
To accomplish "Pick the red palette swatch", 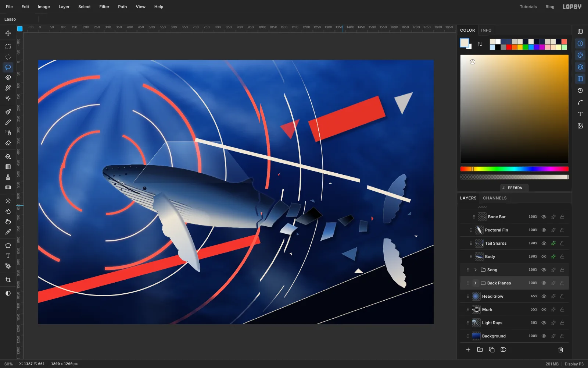I will [509, 47].
